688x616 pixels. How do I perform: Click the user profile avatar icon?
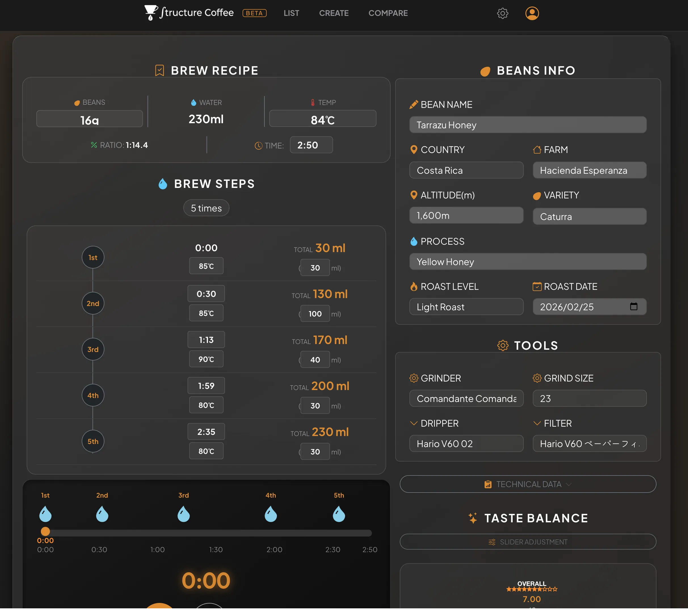point(532,13)
